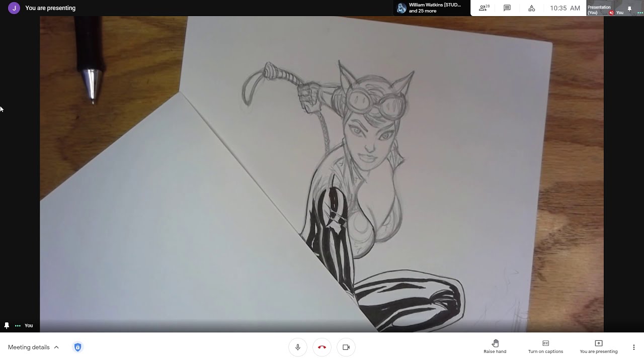Open more options three-dot menu
Image resolution: width=644 pixels, height=362 pixels.
click(633, 347)
